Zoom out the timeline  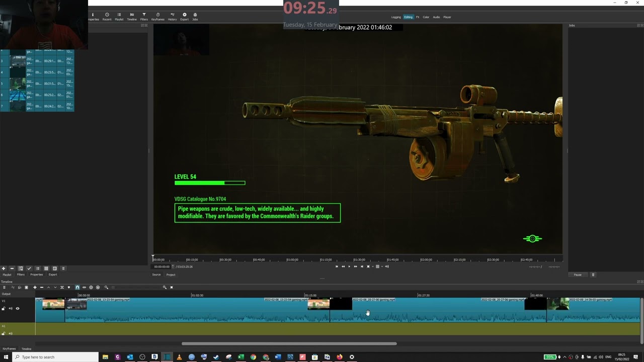point(106,287)
